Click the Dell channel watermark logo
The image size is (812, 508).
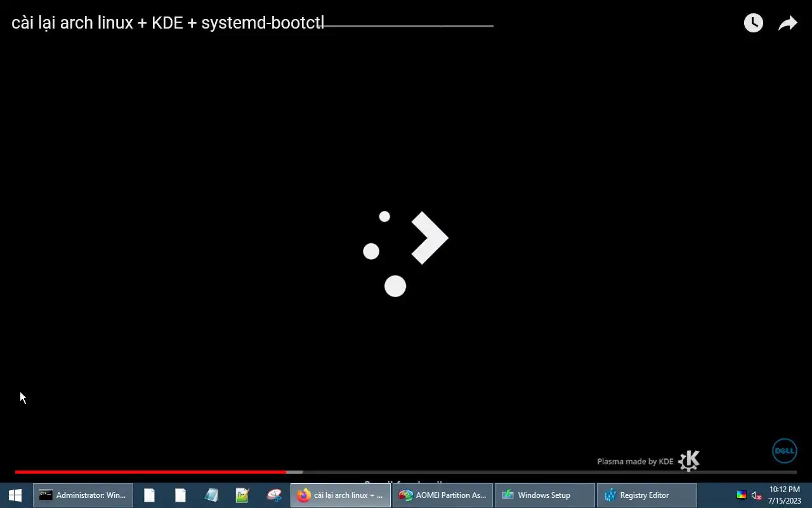coord(784,451)
